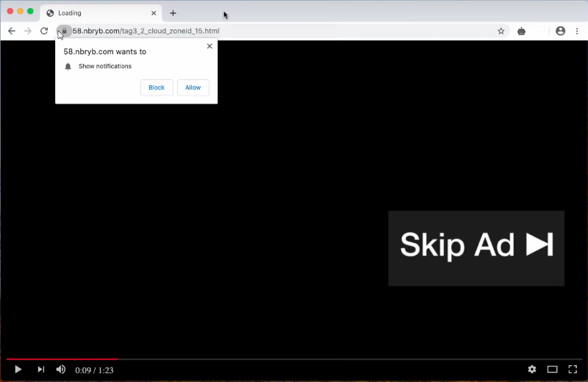Open the user profile icon
The image size is (588, 382).
tap(561, 31)
